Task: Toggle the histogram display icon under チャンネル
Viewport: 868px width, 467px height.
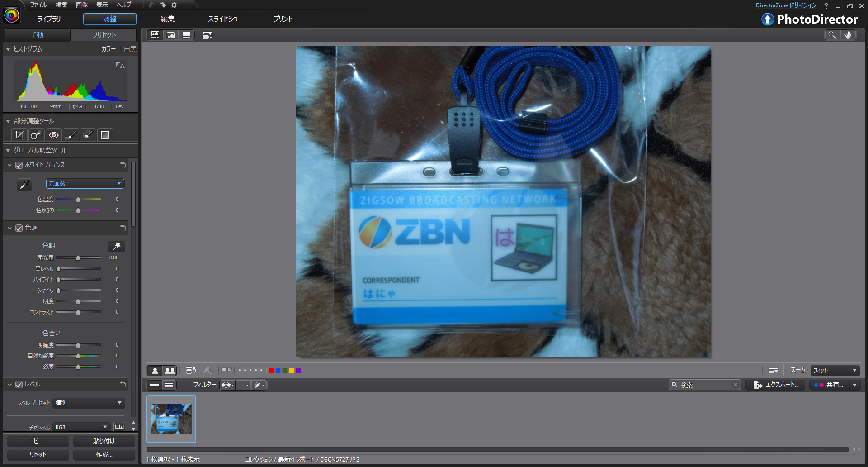Action: (x=119, y=427)
